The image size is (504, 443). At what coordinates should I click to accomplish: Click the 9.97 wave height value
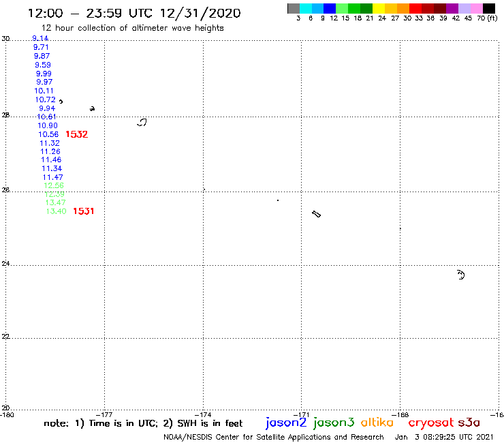point(44,82)
